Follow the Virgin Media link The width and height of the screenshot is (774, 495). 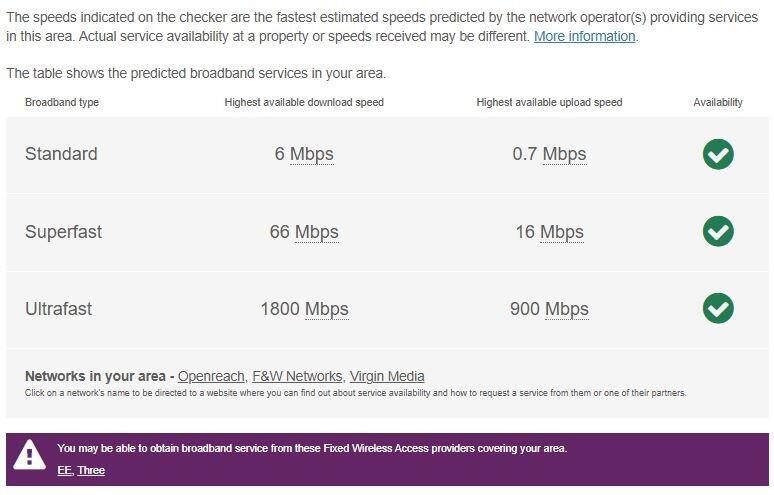[387, 376]
